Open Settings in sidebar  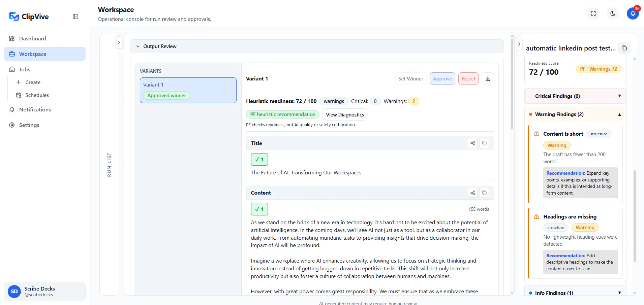pyautogui.click(x=45, y=125)
